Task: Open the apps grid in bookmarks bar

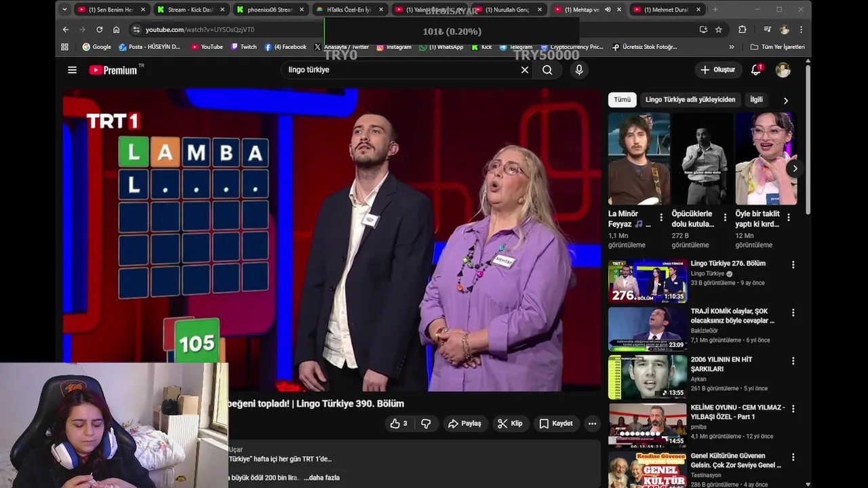Action: point(65,47)
